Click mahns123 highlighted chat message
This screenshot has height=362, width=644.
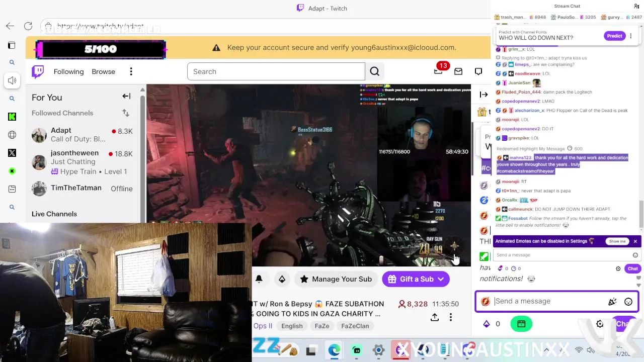coord(562,164)
